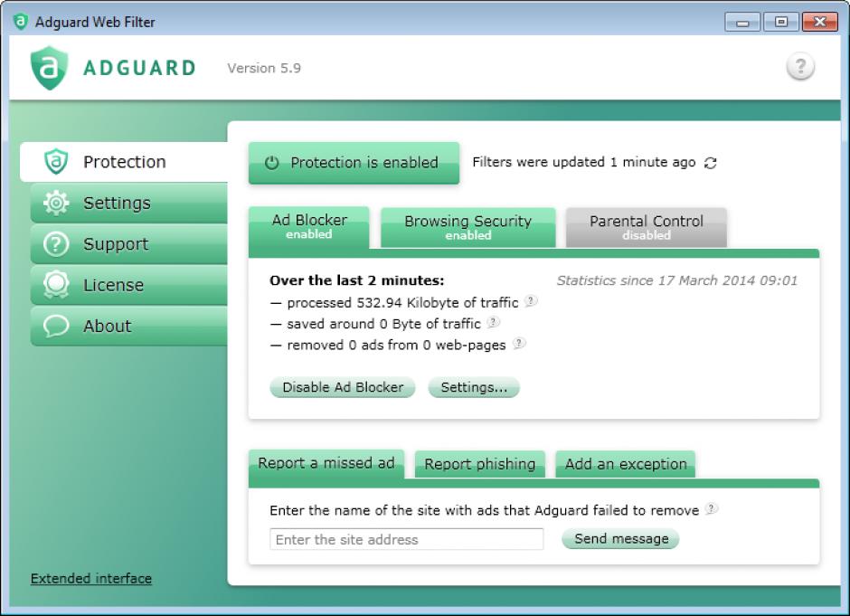
Task: Open Ad Blocker Settings... button
Action: click(x=474, y=387)
